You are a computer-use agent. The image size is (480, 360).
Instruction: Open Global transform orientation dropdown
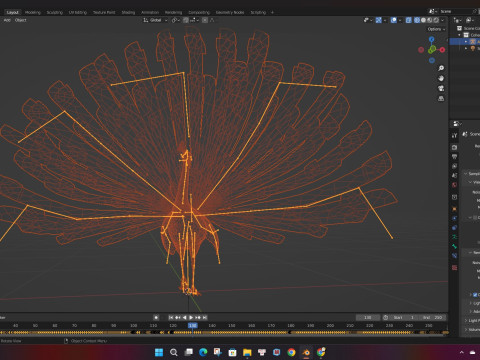tap(155, 20)
